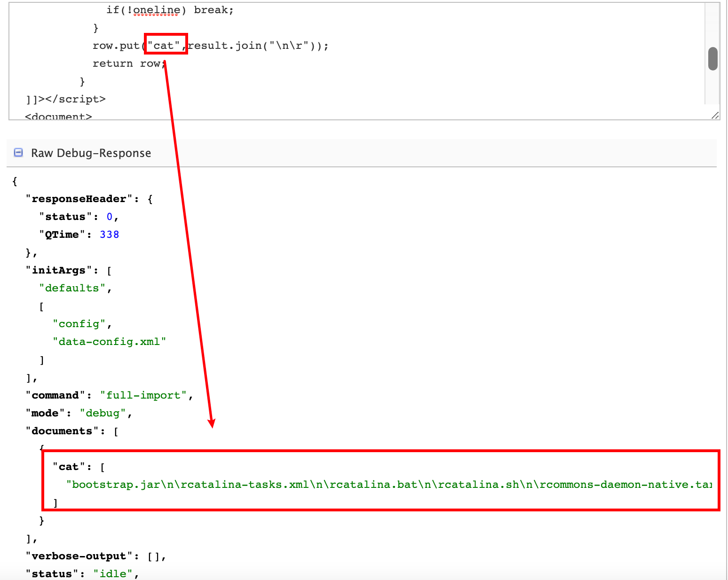
Task: Click the "debug" mode value
Action: pos(103,413)
